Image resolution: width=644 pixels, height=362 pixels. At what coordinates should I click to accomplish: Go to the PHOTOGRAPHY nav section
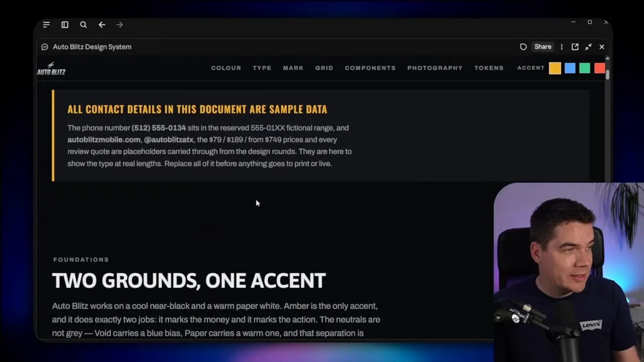pos(435,68)
